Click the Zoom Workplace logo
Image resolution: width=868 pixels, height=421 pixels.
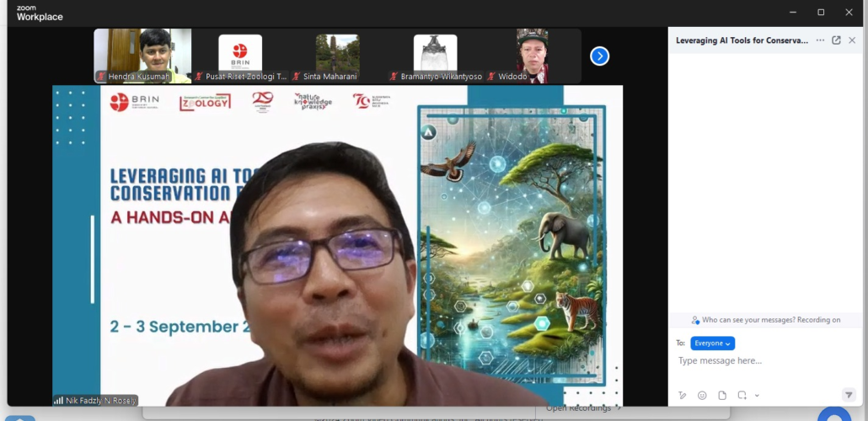tap(40, 13)
